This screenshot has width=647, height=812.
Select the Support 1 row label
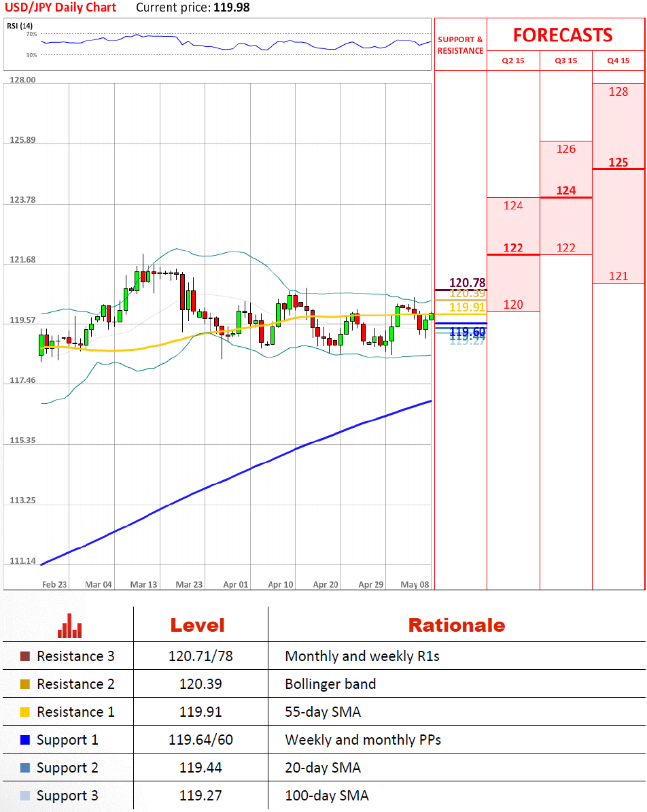[x=67, y=741]
